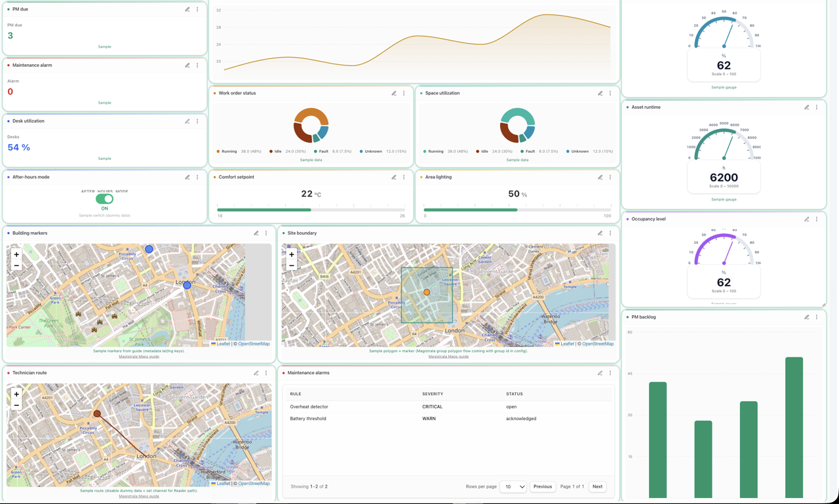Open Area lighting more options
Screen dimensions: 839x504
click(x=610, y=177)
